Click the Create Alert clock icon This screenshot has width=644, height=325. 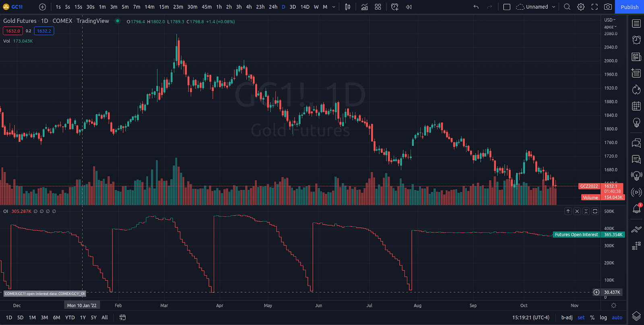[394, 7]
